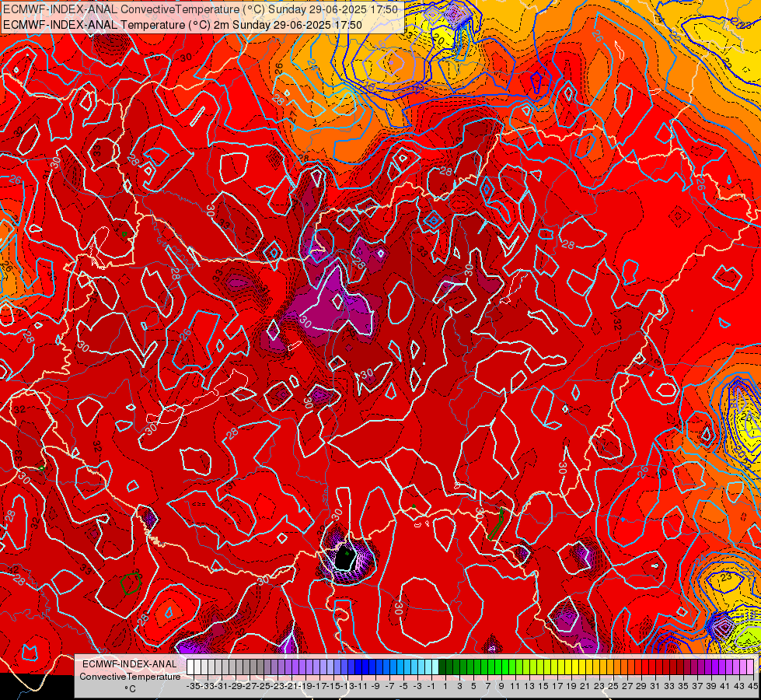
Task: Click the '-27' legend scale value
Action: click(250, 686)
